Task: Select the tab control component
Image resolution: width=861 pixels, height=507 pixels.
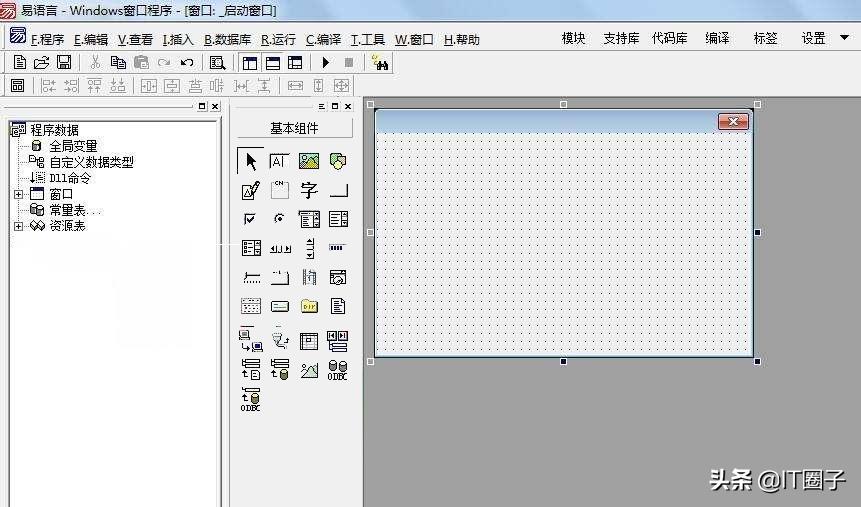Action: pyautogui.click(x=280, y=277)
